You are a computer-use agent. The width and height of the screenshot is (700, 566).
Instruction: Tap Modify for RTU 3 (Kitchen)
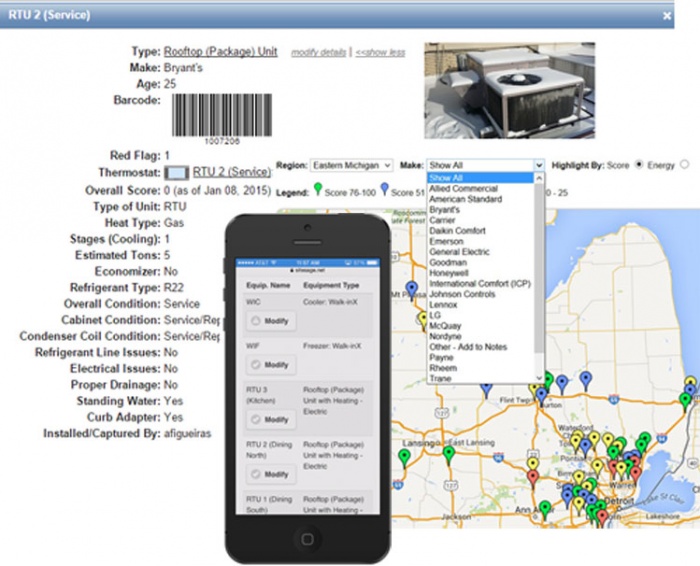pos(271,420)
